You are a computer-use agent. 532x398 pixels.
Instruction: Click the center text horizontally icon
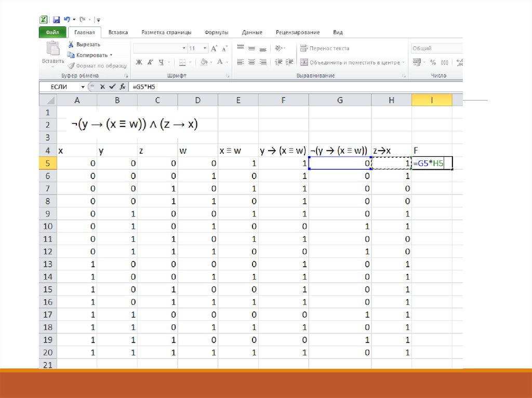coord(251,62)
